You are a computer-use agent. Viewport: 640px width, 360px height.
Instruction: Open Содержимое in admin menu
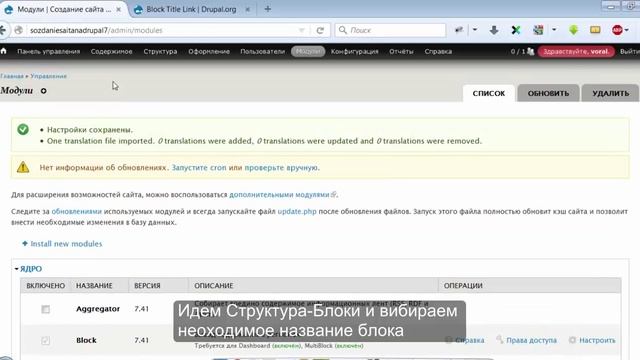tap(111, 51)
